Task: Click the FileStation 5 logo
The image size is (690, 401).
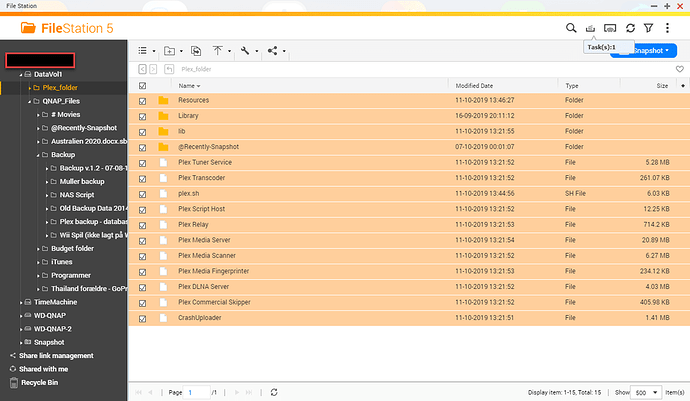Action: click(67, 28)
